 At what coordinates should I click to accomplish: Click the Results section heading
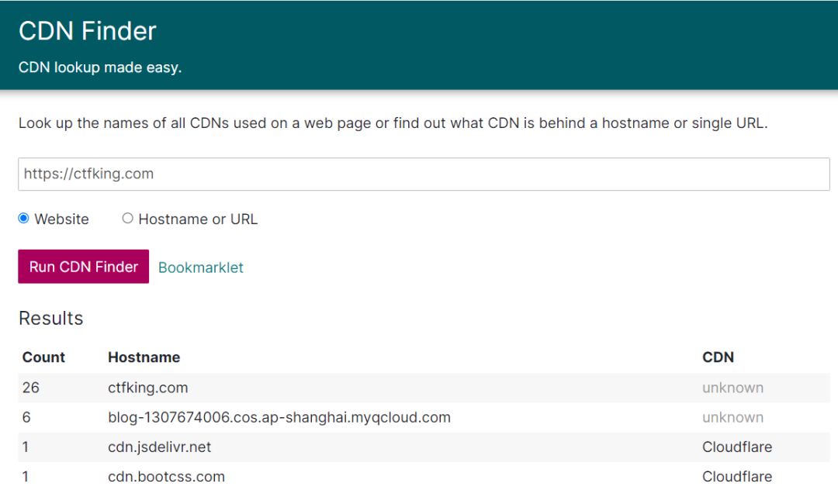51,319
